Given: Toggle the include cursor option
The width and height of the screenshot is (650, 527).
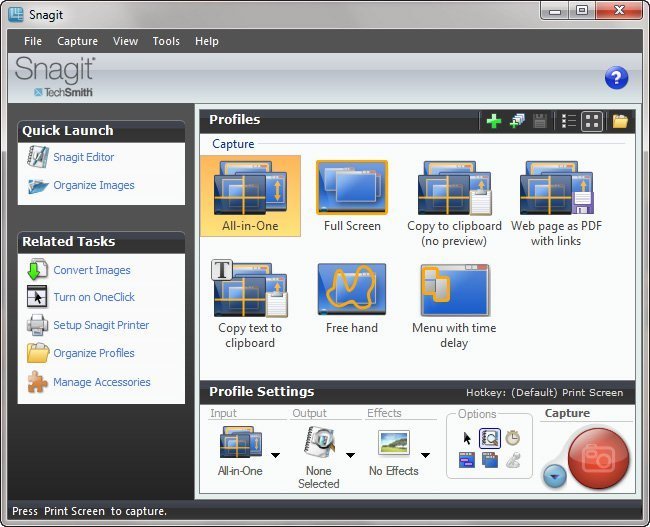Looking at the screenshot, I should click(466, 438).
